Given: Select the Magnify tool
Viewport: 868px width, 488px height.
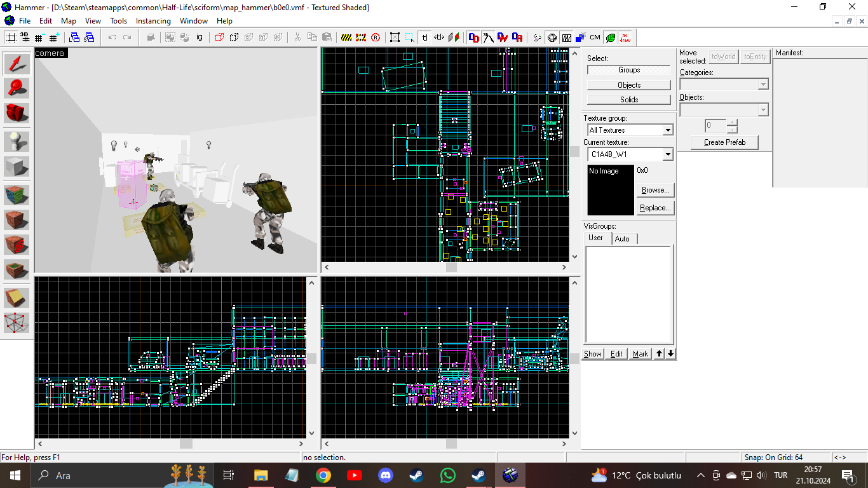Looking at the screenshot, I should [17, 88].
